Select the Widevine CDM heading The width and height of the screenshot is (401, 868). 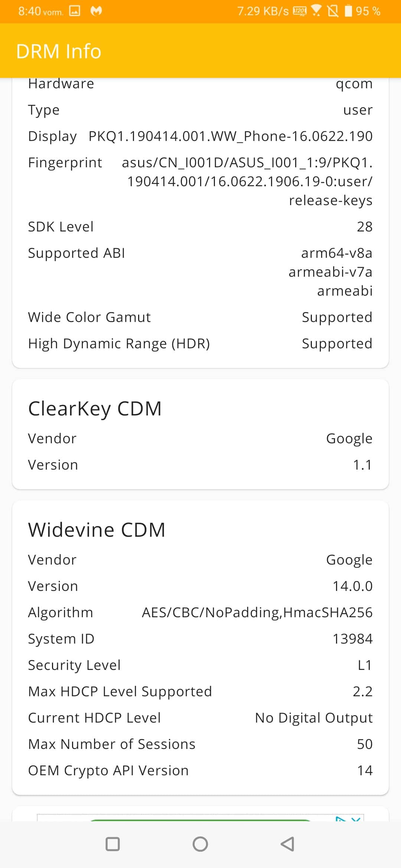pos(97,530)
